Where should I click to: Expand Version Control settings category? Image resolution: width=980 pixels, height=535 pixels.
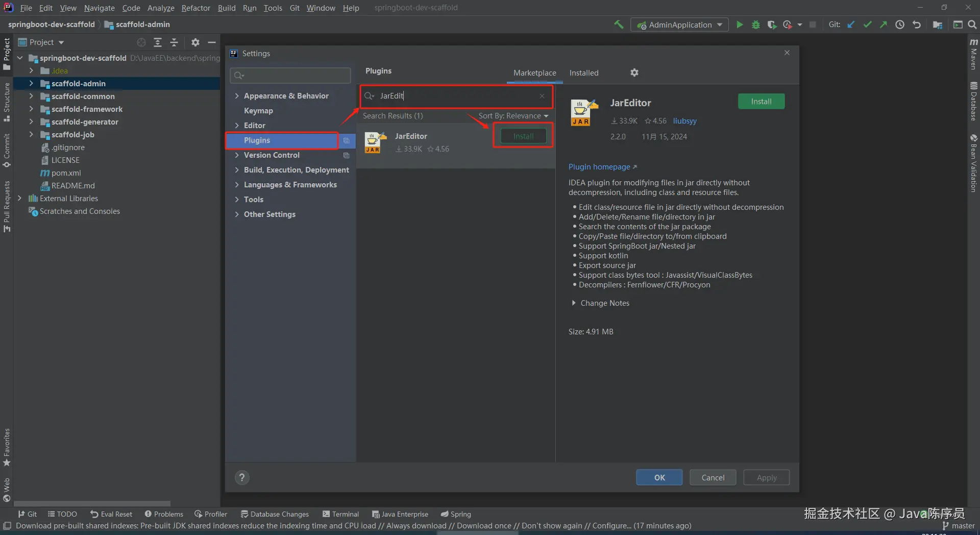(237, 155)
